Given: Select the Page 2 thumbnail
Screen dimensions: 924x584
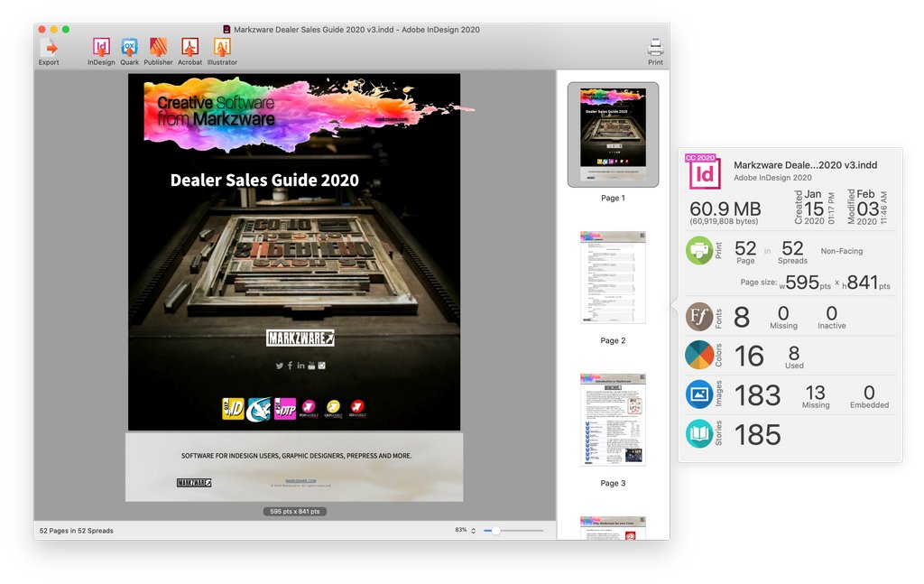Looking at the screenshot, I should click(x=613, y=277).
